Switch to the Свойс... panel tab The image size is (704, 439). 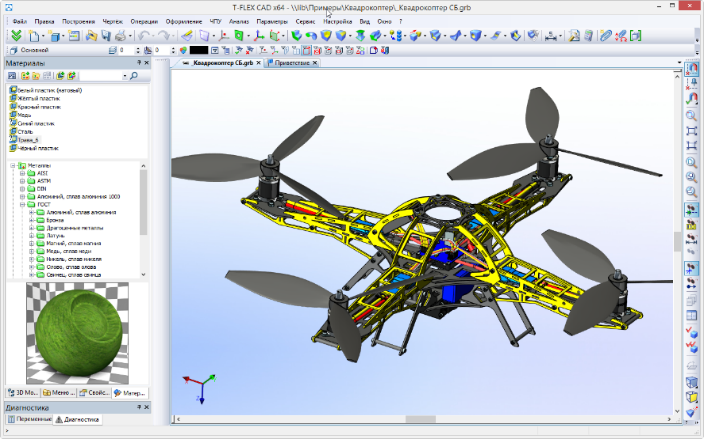(x=94, y=393)
